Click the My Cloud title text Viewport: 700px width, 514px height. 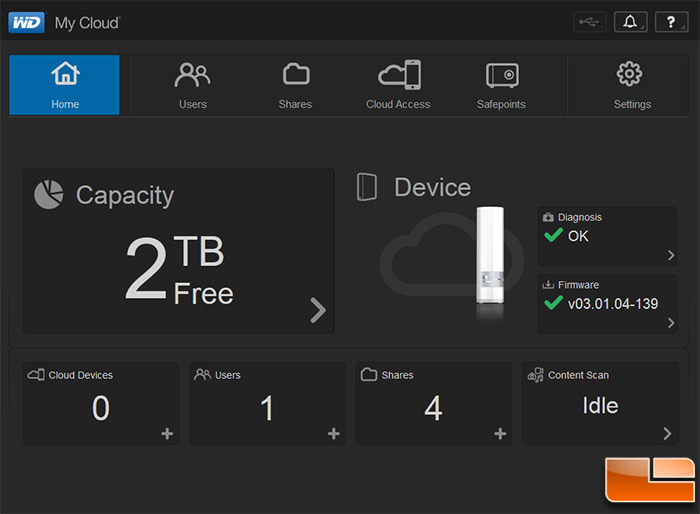(87, 23)
